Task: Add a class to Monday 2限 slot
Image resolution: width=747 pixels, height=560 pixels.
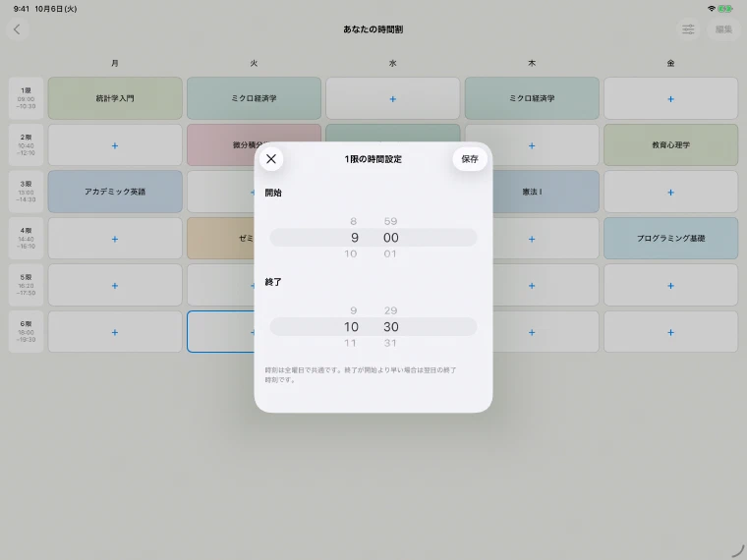Action: pos(115,145)
